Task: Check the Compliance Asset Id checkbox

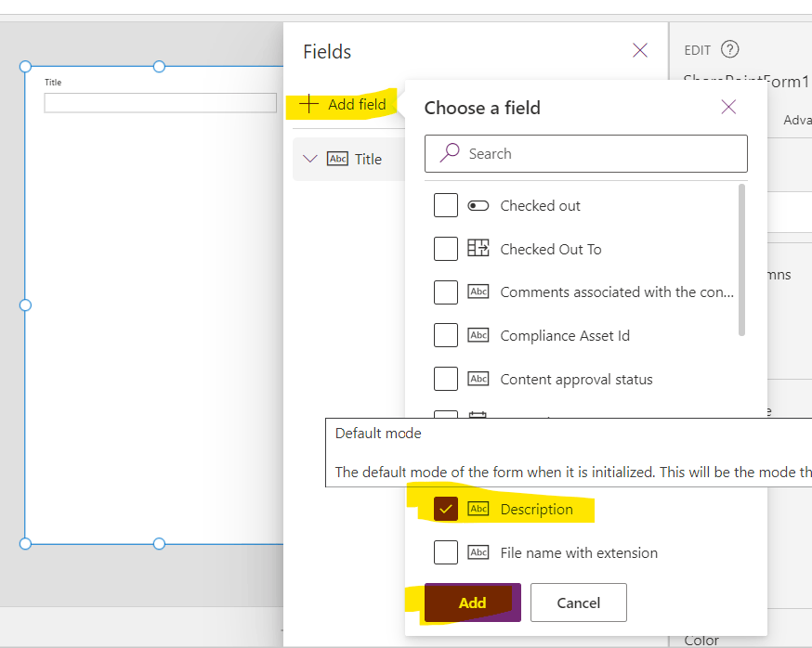Action: pos(445,335)
